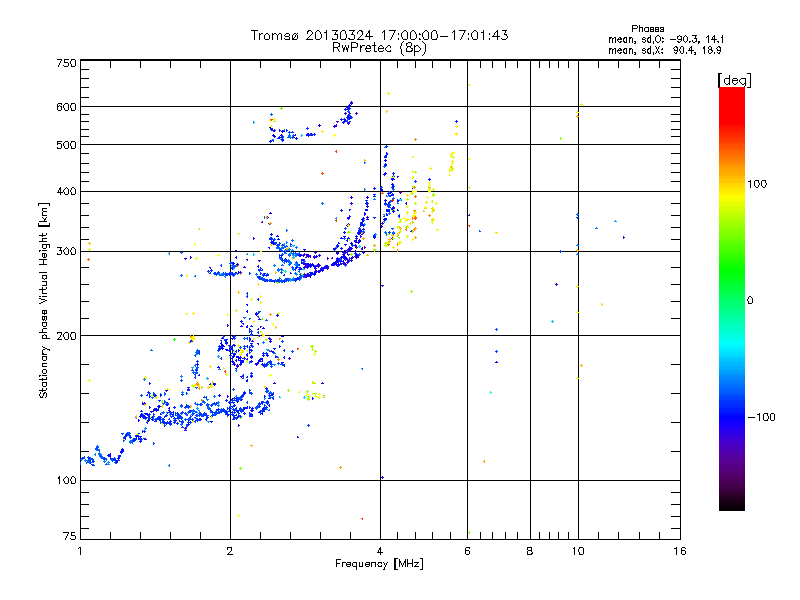The image size is (800, 600).
Task: Select the 'Phases' legend heading
Action: coord(647,29)
